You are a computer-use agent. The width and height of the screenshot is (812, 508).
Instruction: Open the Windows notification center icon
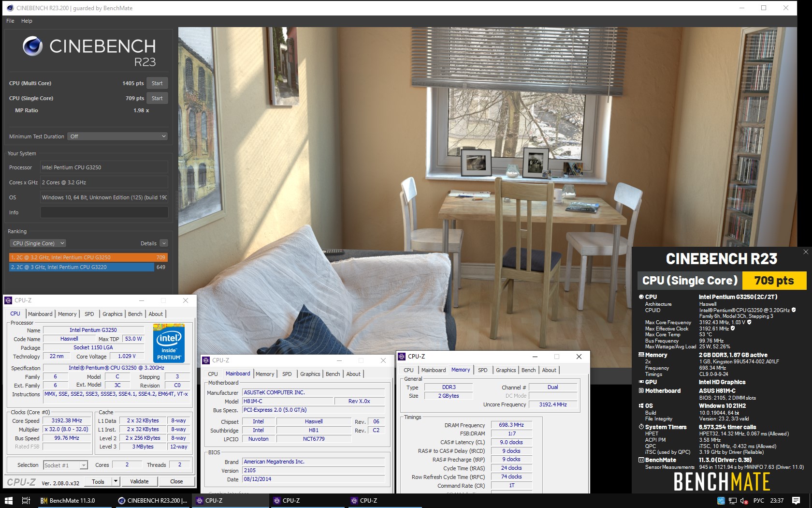(796, 500)
